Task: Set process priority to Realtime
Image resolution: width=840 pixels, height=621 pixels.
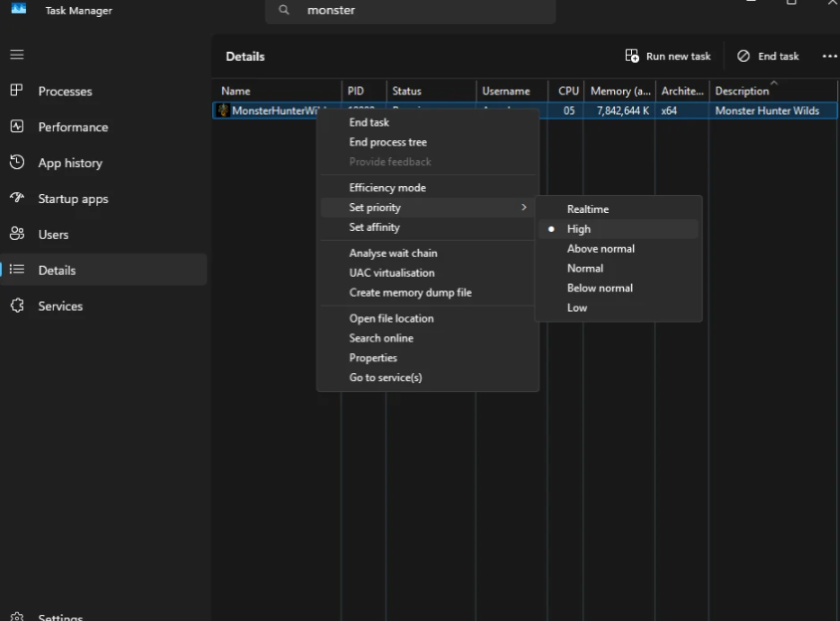Action: pyautogui.click(x=587, y=209)
